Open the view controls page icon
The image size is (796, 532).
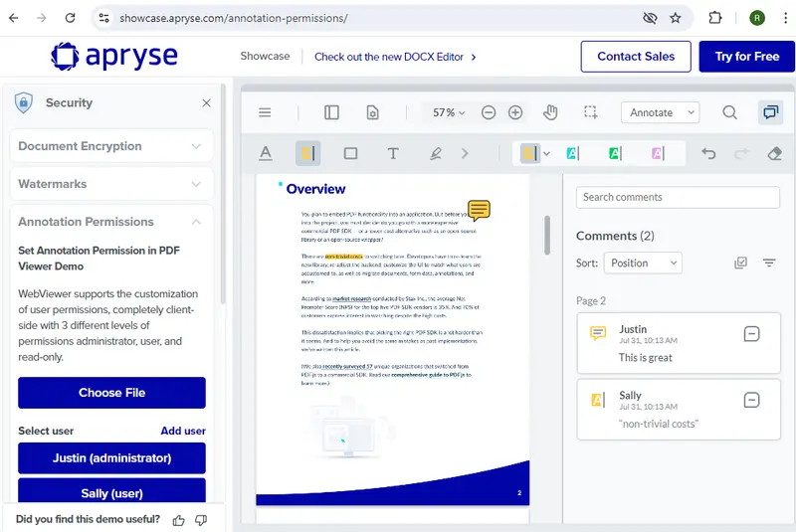[x=372, y=112]
